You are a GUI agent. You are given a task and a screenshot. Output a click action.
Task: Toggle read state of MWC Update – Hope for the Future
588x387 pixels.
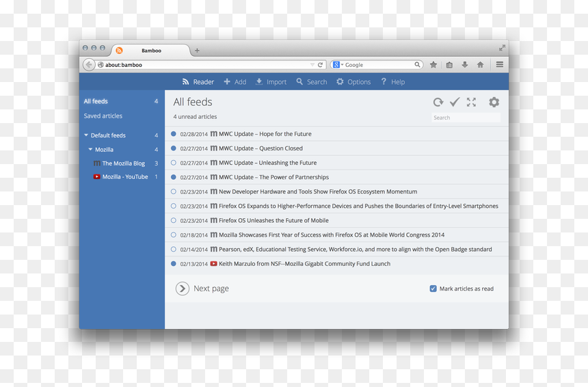pyautogui.click(x=173, y=133)
